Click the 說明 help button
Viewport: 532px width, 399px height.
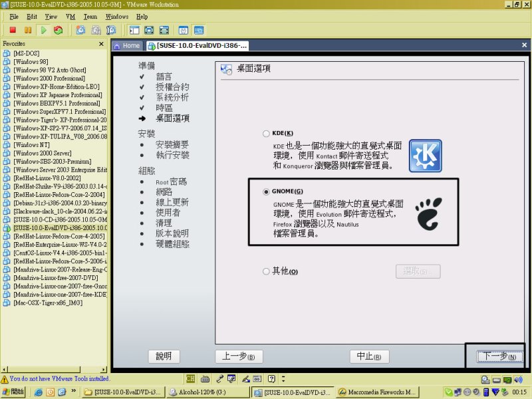[x=164, y=356]
